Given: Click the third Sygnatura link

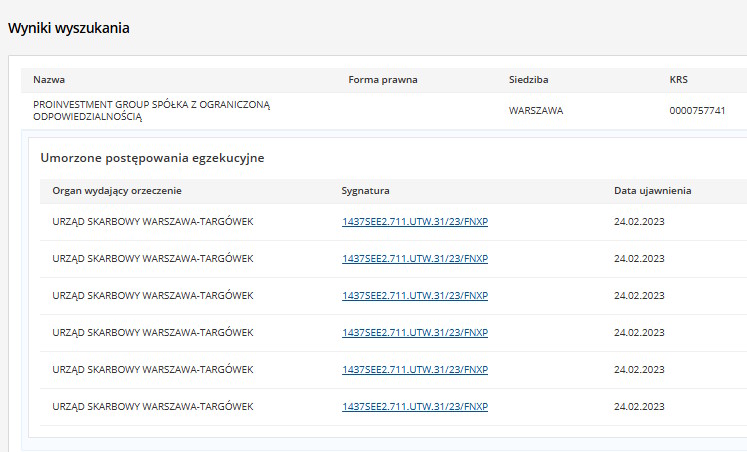Looking at the screenshot, I should [x=414, y=296].
